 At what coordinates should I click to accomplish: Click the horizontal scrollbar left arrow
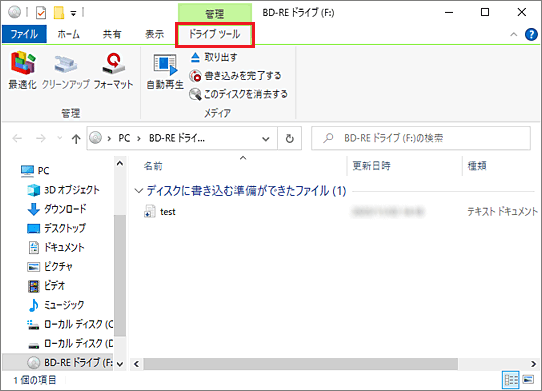[136, 364]
